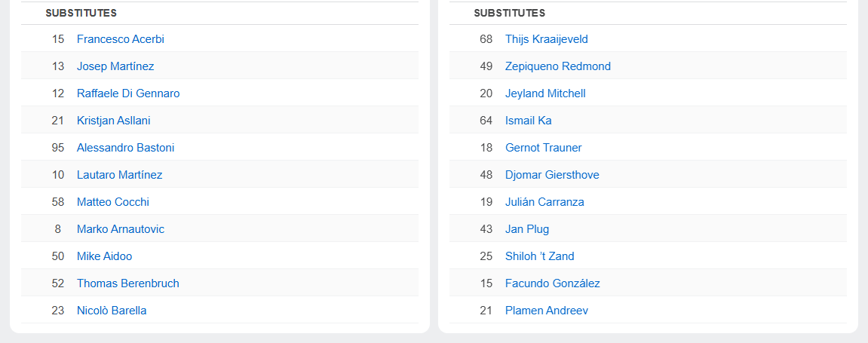Click on Zepiqueno Redmond link

[558, 66]
